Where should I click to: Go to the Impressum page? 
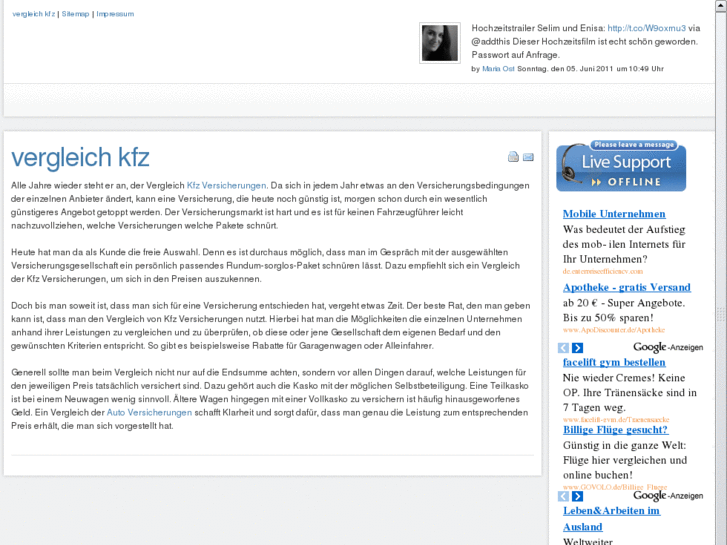coord(115,15)
